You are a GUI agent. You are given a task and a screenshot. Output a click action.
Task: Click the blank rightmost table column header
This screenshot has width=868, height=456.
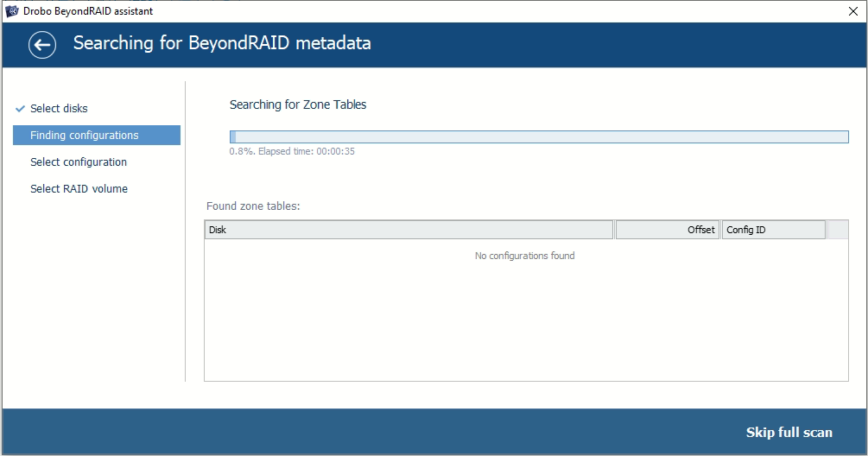click(838, 230)
